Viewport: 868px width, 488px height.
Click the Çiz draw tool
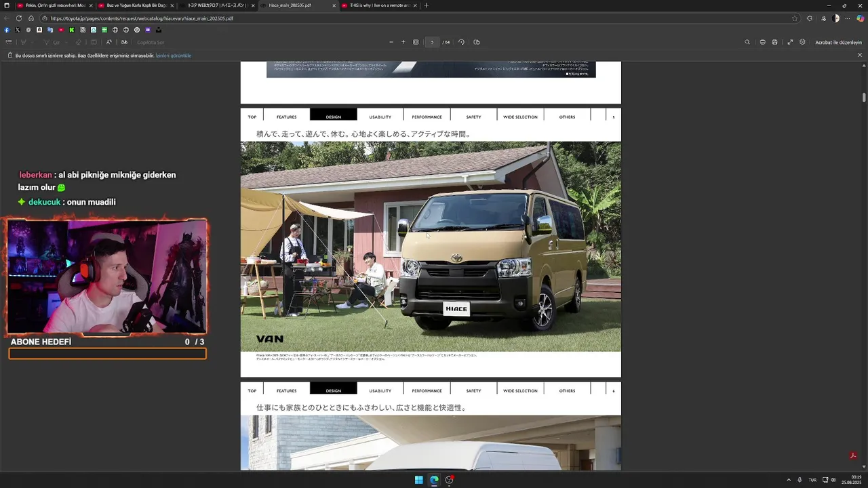pos(52,42)
